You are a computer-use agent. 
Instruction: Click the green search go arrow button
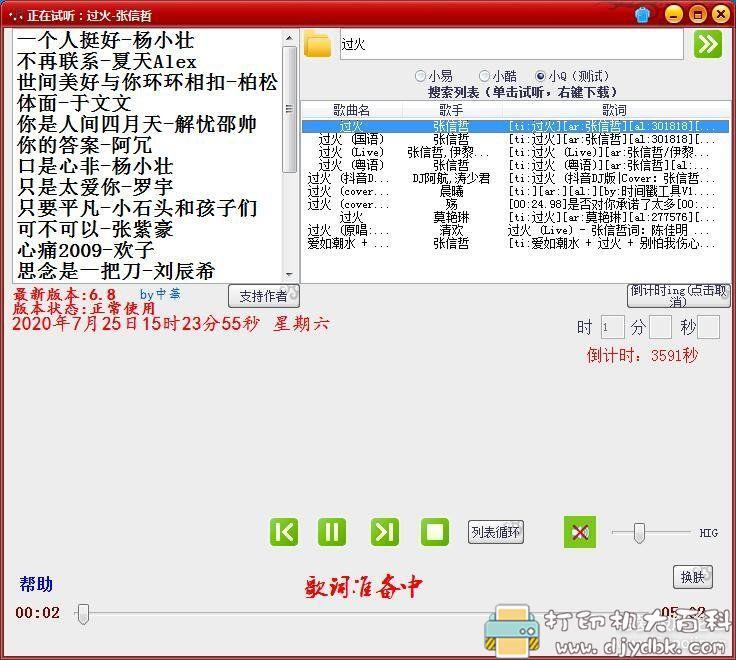(708, 44)
